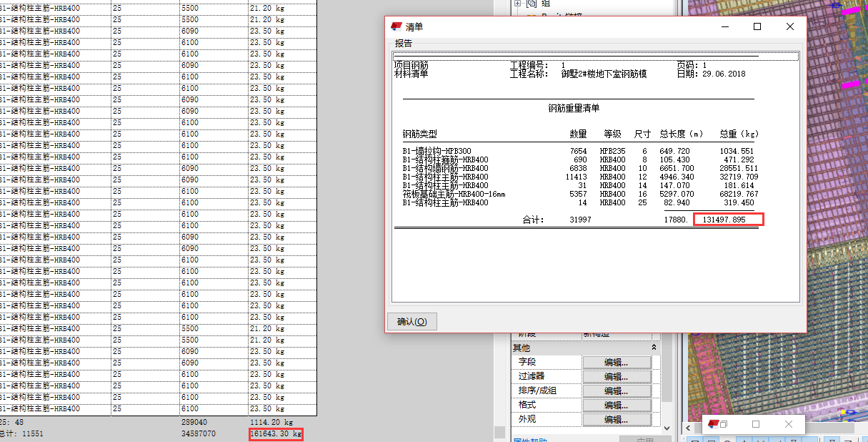Click the 钢筋类型 column header

point(419,134)
